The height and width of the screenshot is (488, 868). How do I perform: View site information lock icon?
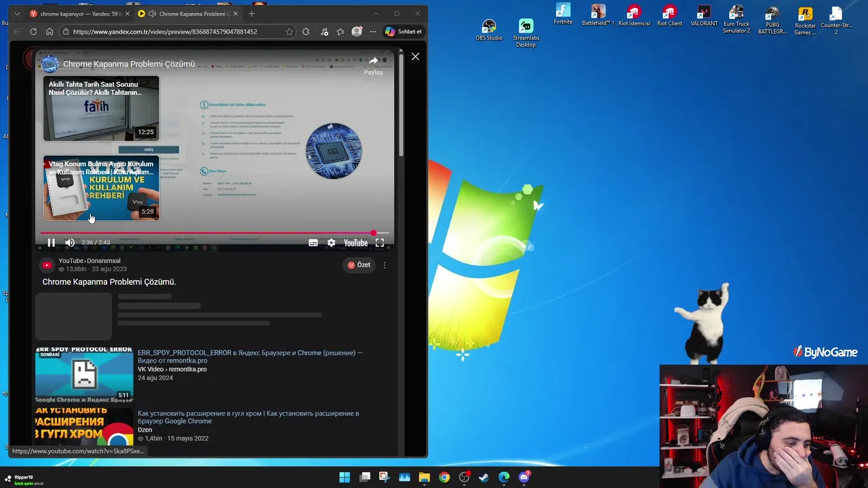66,31
